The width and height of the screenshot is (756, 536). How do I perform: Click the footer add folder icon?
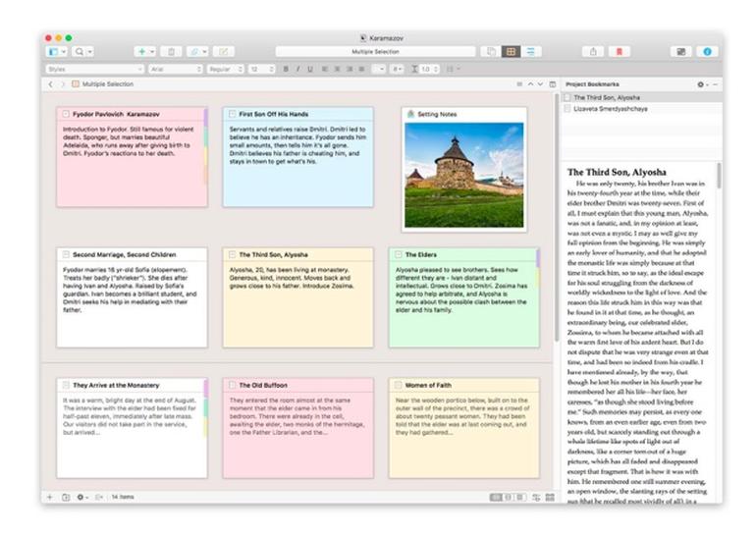[x=66, y=497]
